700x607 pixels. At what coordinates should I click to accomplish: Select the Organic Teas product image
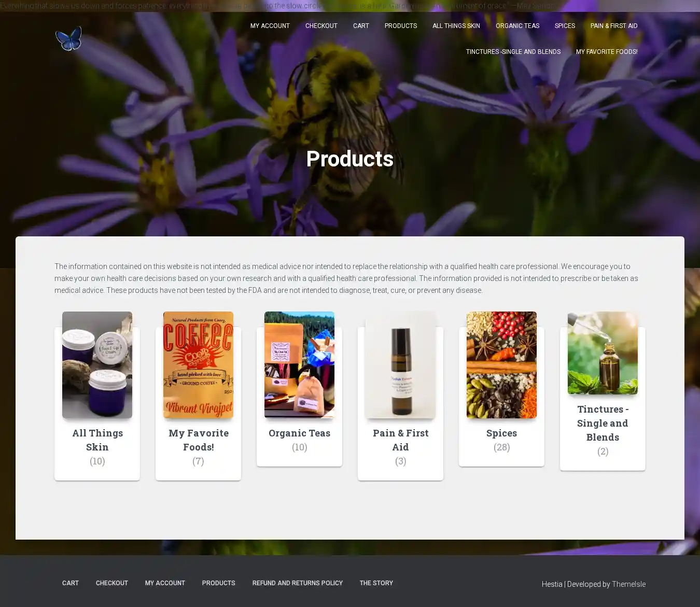click(299, 364)
